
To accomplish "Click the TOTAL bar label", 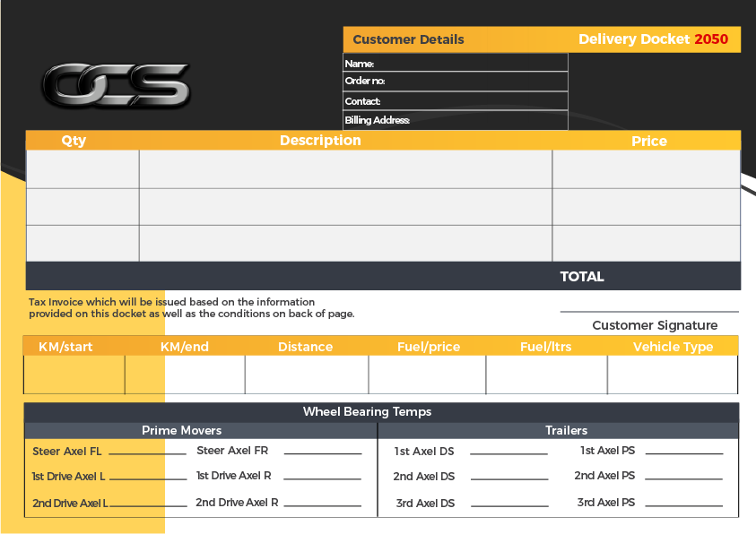I will click(582, 277).
